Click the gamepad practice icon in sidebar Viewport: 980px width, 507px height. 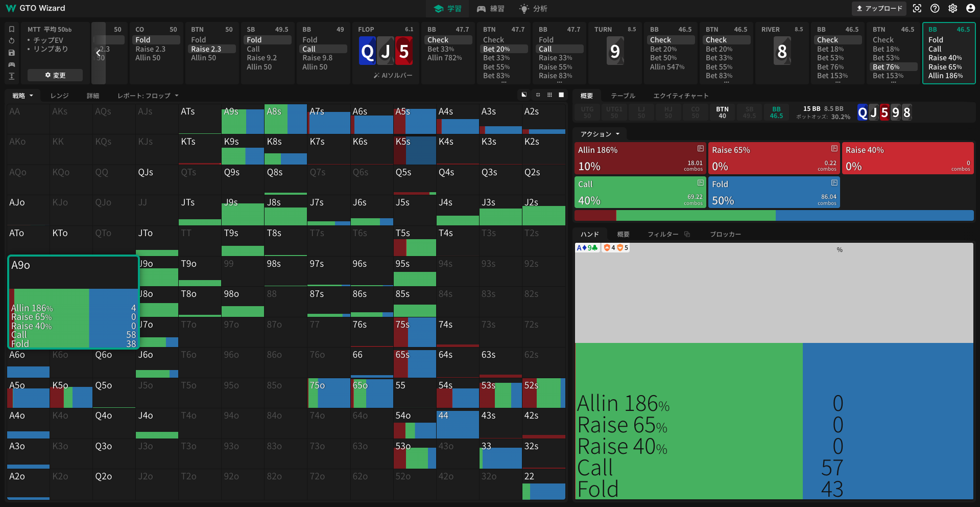12,65
